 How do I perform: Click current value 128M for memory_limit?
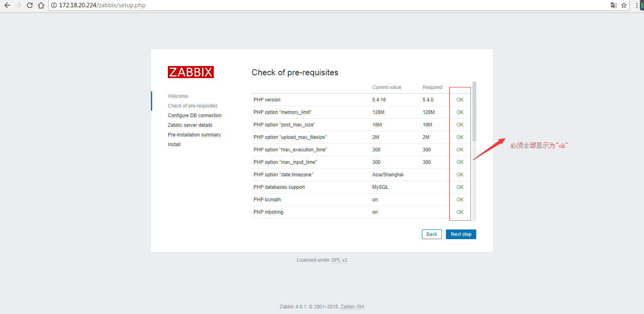click(378, 112)
